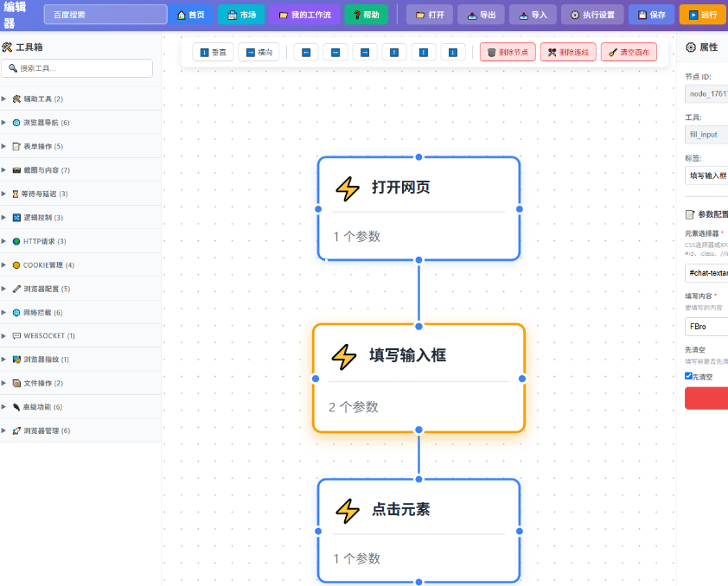Select the 填写输入框 node on canvas
The width and height of the screenshot is (728, 586).
click(x=418, y=377)
